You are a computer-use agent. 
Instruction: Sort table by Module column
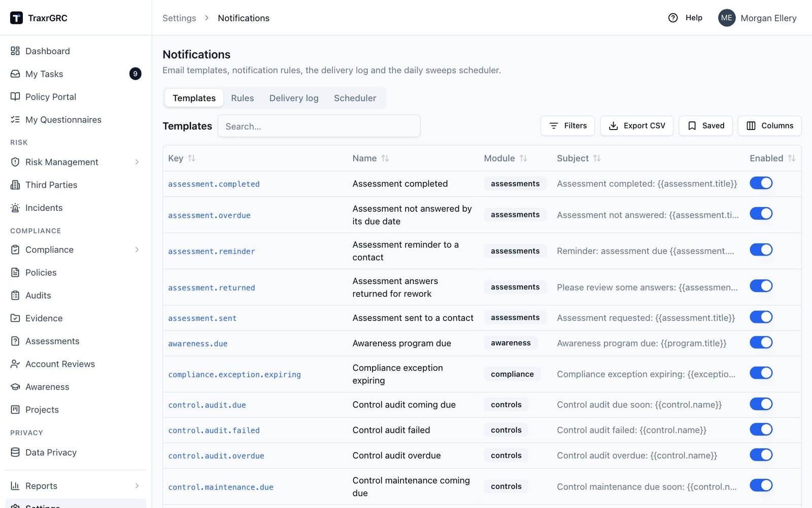pyautogui.click(x=505, y=158)
